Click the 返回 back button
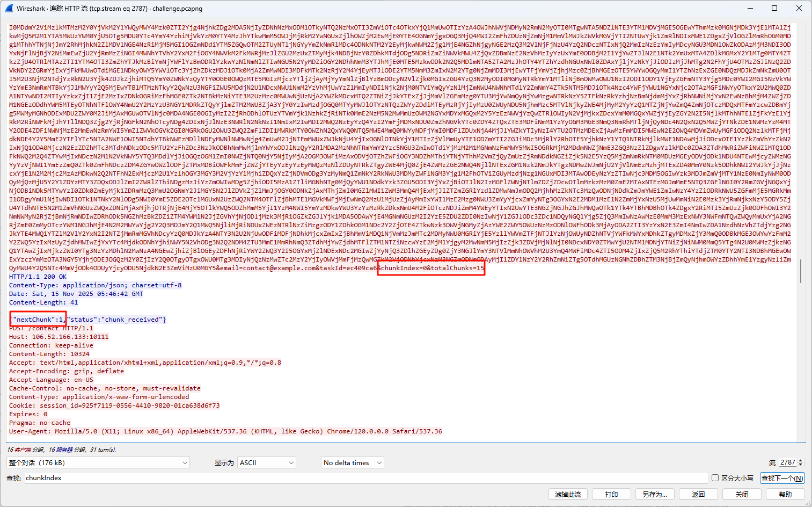The image size is (812, 507). click(698, 494)
